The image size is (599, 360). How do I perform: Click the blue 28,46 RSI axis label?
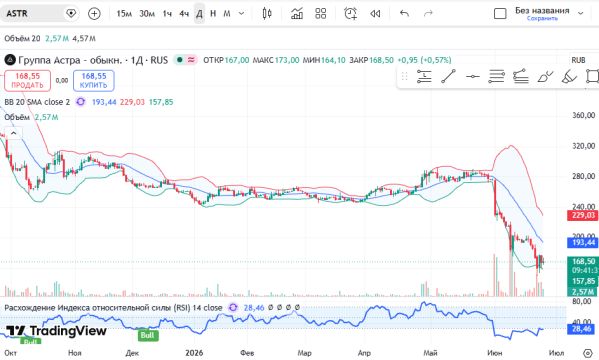(581, 329)
